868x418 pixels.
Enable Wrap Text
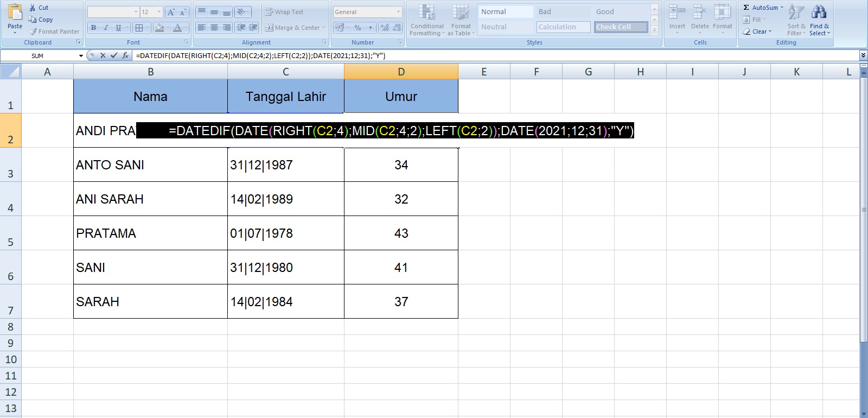(x=284, y=12)
